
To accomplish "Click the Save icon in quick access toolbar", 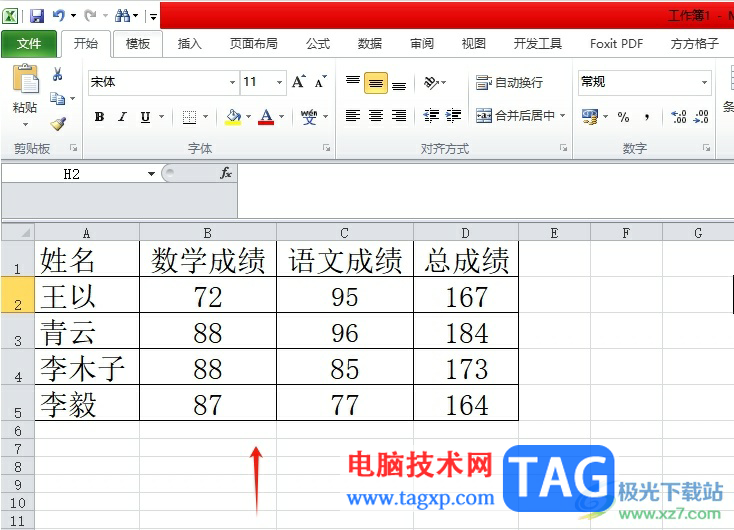I will (x=37, y=16).
